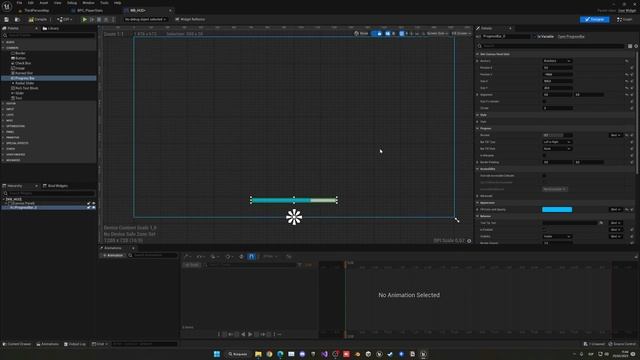Click the Widget Reflector button

[190, 19]
